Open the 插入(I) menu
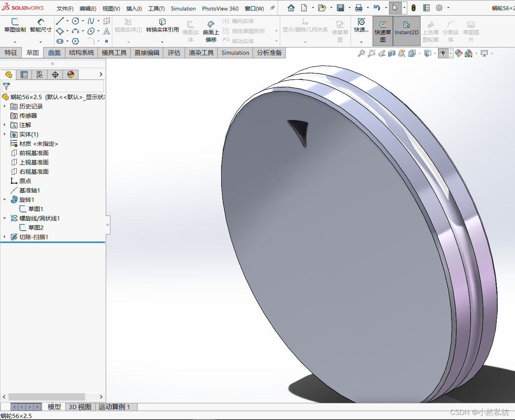Screen dimensions: 515x420 point(134,9)
